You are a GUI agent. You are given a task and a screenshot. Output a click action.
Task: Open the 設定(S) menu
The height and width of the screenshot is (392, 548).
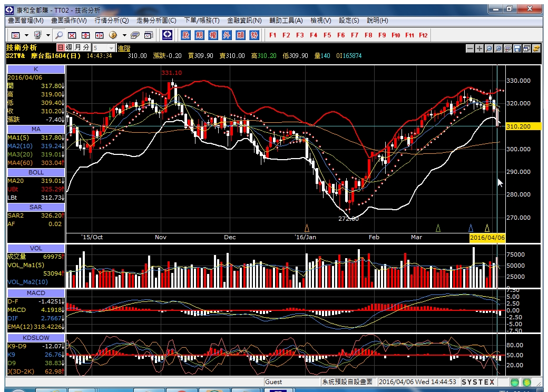[349, 21]
